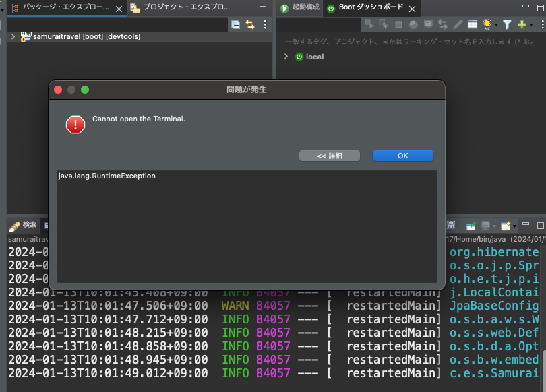Open the green plus add dropdown
This screenshot has width=546, height=392.
coord(524,24)
